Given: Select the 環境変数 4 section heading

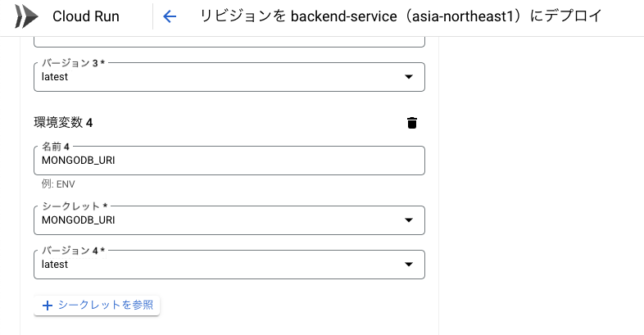Looking at the screenshot, I should tap(63, 122).
